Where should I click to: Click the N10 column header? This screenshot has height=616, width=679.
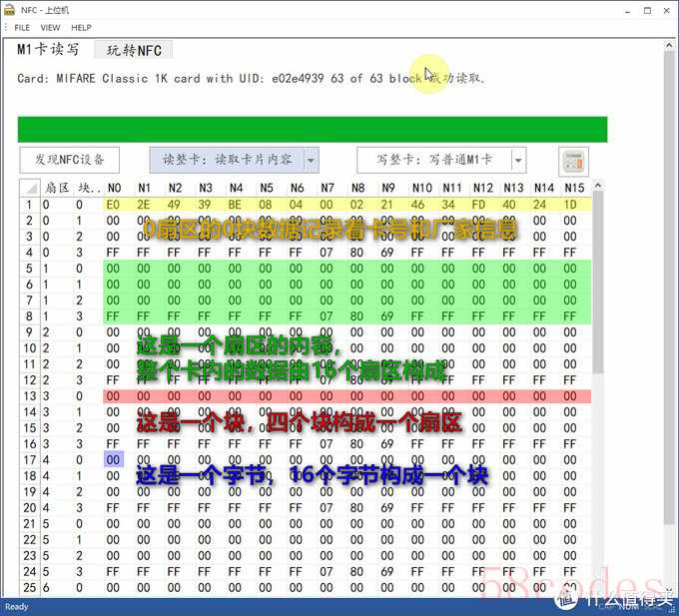pos(421,188)
